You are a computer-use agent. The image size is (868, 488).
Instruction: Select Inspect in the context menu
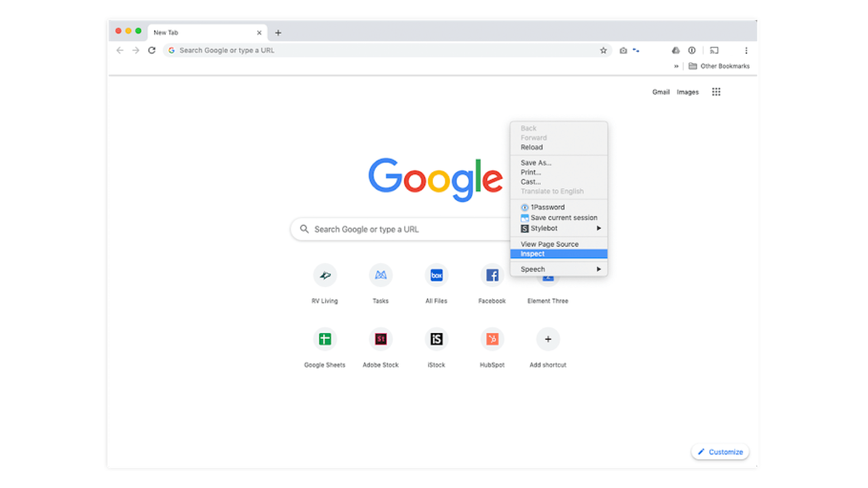pos(559,254)
